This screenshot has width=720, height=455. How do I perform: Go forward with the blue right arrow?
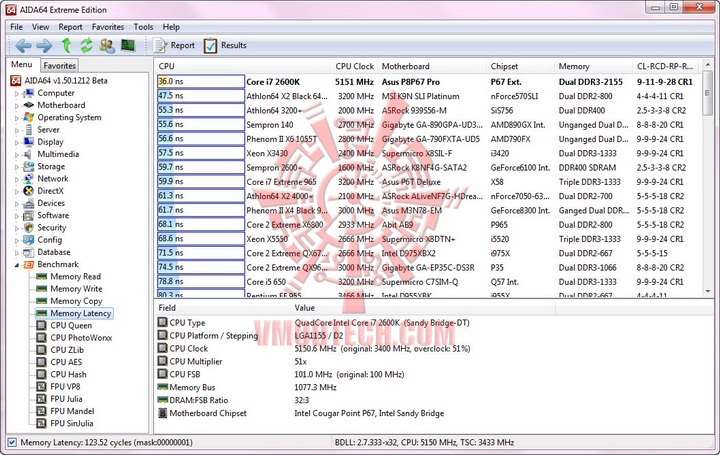click(44, 45)
